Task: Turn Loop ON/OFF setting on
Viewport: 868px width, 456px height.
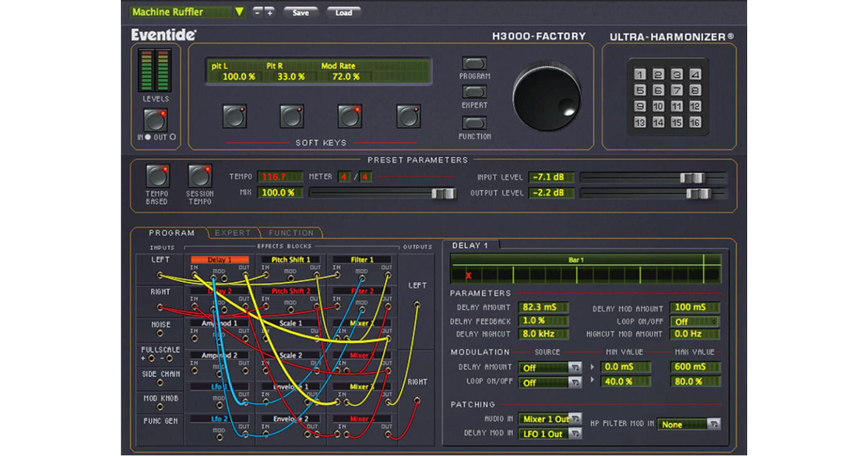Action: 695,321
